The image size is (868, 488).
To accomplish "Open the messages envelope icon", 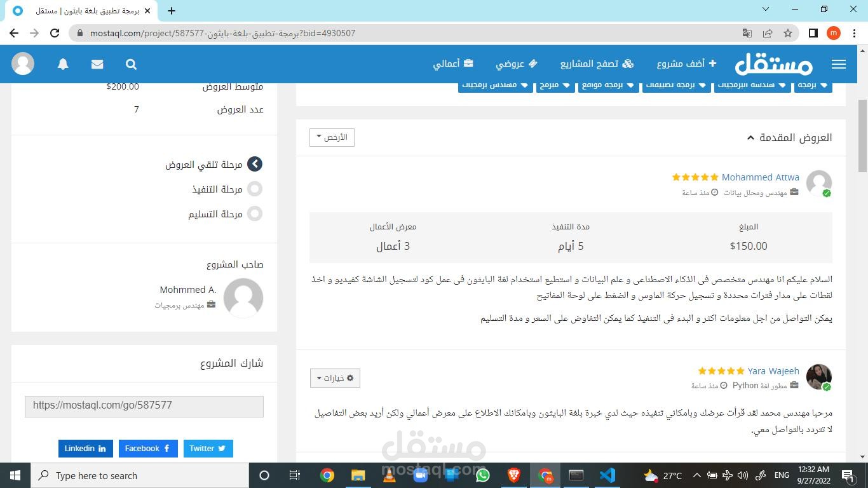I will 97,64.
